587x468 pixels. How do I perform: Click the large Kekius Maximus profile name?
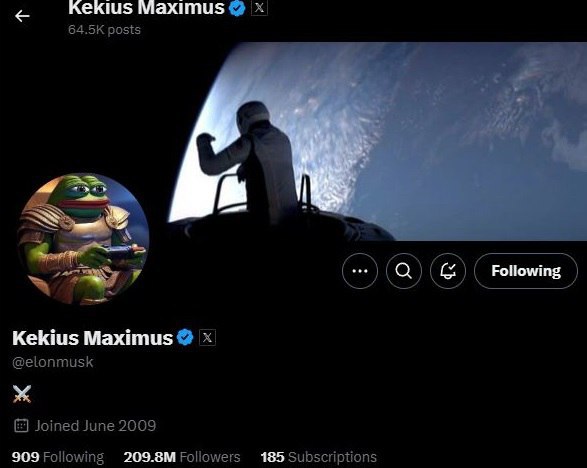point(92,338)
